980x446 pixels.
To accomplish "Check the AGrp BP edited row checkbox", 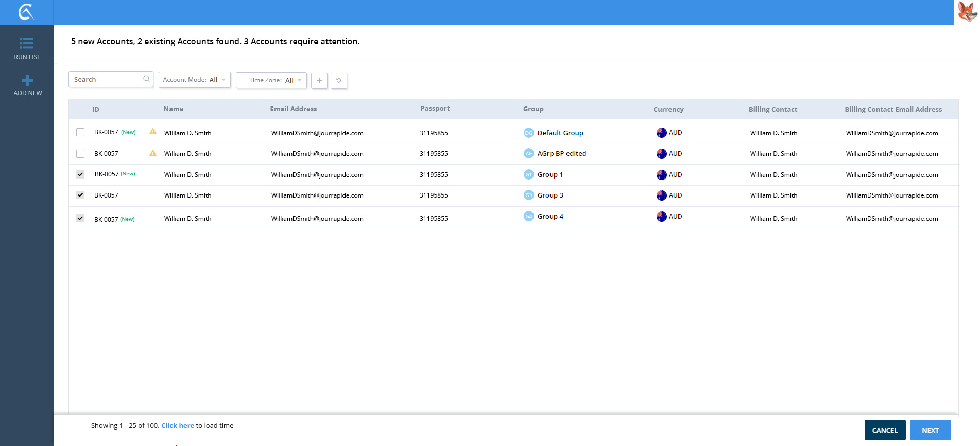I will click(80, 154).
